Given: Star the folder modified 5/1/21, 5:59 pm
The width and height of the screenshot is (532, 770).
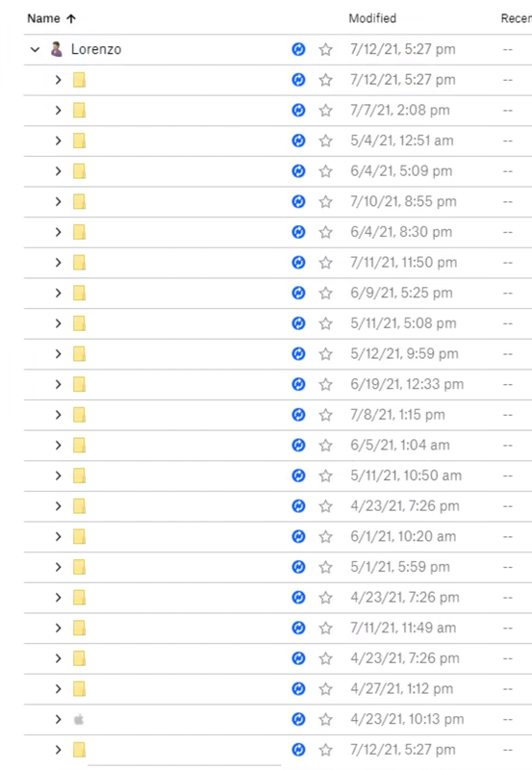Looking at the screenshot, I should pos(325,567).
